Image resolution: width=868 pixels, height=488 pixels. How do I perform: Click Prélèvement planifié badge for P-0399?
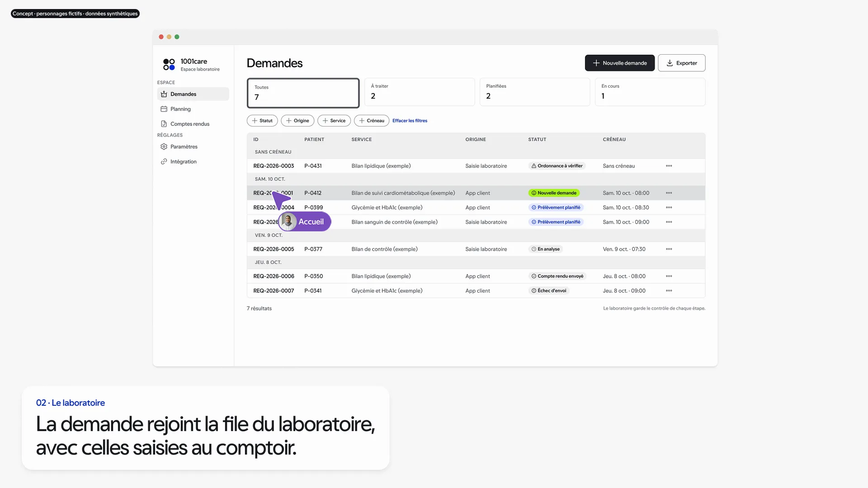(556, 207)
